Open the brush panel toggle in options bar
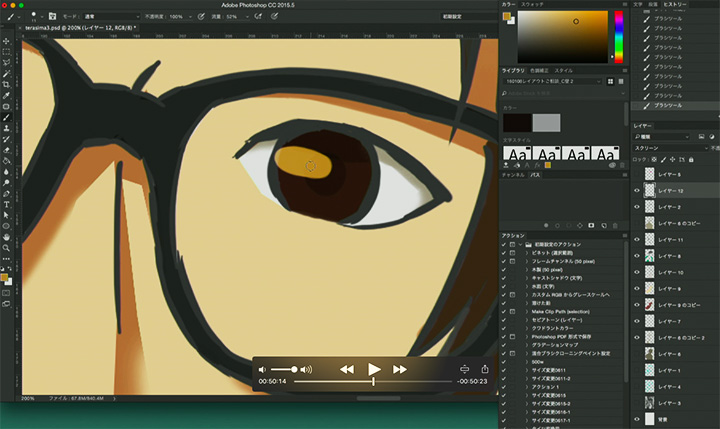This screenshot has width=720, height=429. [52, 16]
